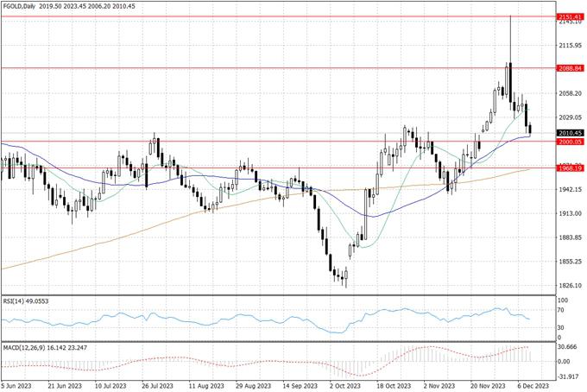Click the red 2000.05 support level tag
The height and width of the screenshot is (392, 587).
pos(568,142)
